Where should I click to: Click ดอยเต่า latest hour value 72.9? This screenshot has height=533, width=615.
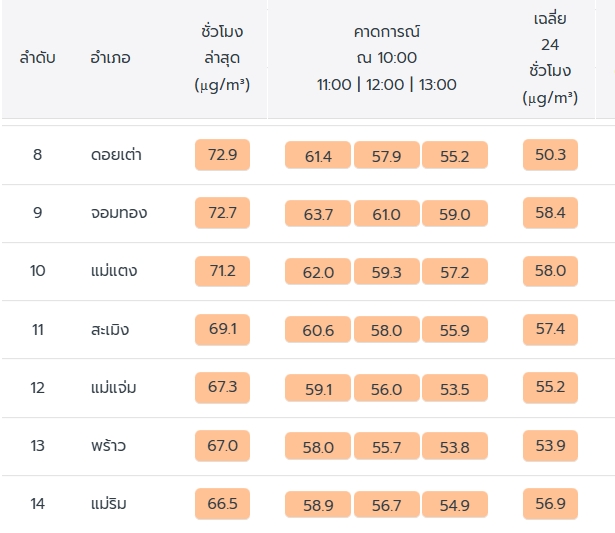[x=222, y=155]
